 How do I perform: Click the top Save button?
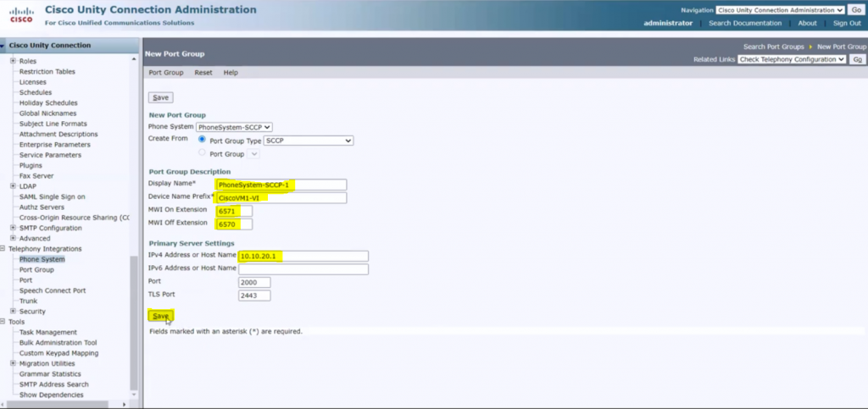point(160,97)
